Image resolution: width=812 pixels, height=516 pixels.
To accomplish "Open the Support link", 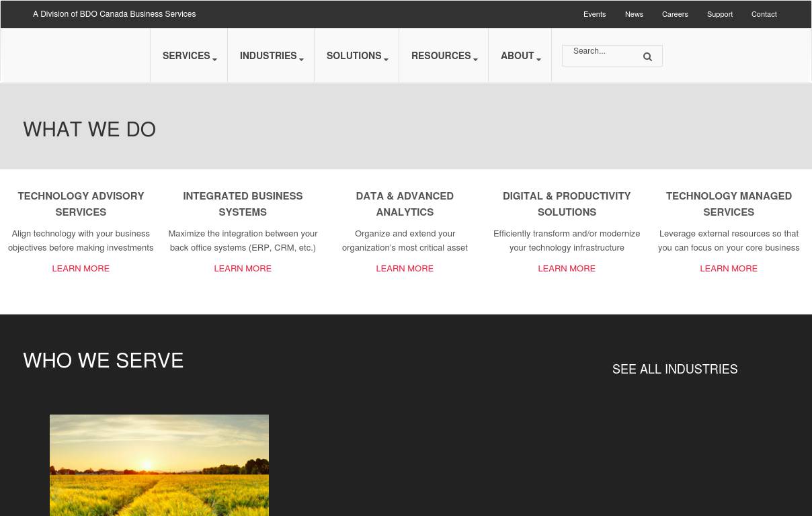I will pyautogui.click(x=719, y=15).
